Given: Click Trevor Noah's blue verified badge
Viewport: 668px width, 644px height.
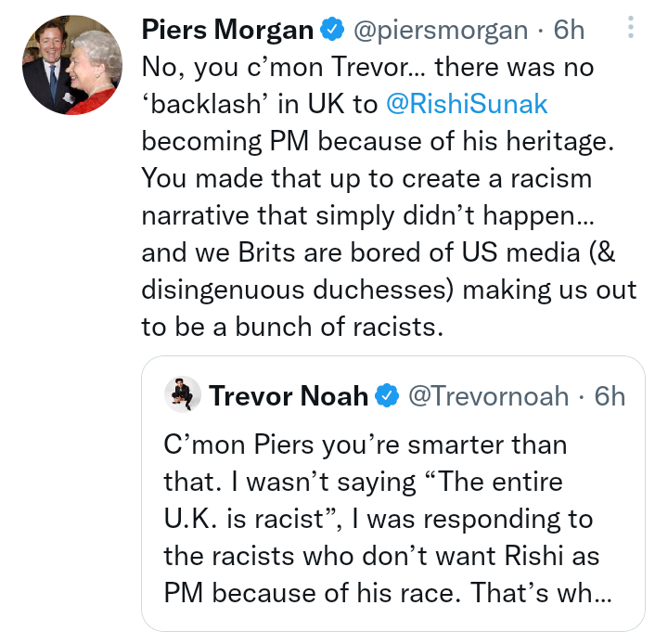Looking at the screenshot, I should click(386, 397).
